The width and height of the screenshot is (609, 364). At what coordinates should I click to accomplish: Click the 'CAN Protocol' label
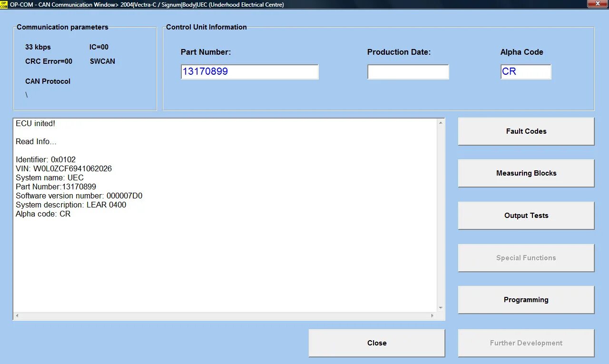48,81
